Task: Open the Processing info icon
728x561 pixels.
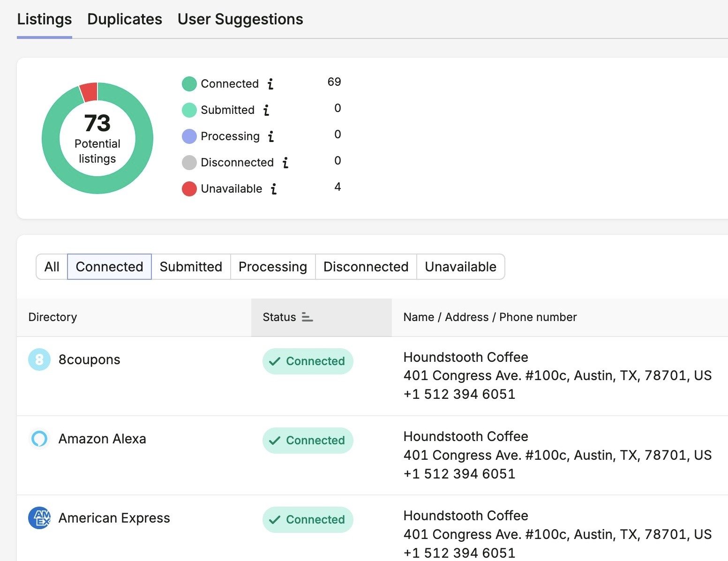Action: pyautogui.click(x=270, y=136)
